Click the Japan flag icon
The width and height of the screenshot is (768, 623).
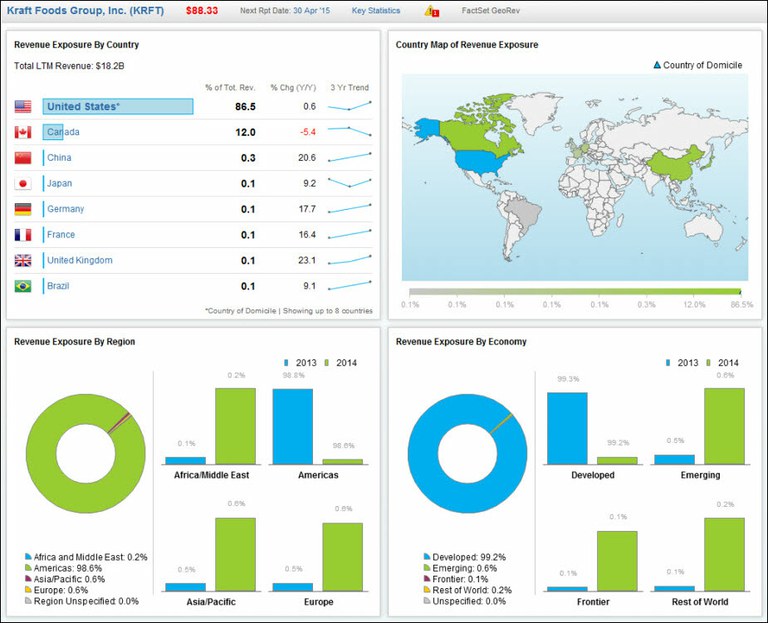23,183
